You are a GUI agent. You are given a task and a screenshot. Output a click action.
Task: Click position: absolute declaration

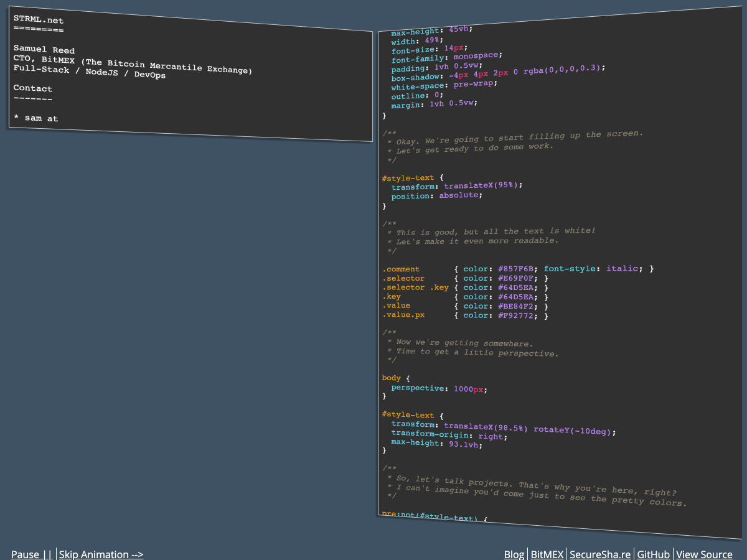click(x=437, y=195)
